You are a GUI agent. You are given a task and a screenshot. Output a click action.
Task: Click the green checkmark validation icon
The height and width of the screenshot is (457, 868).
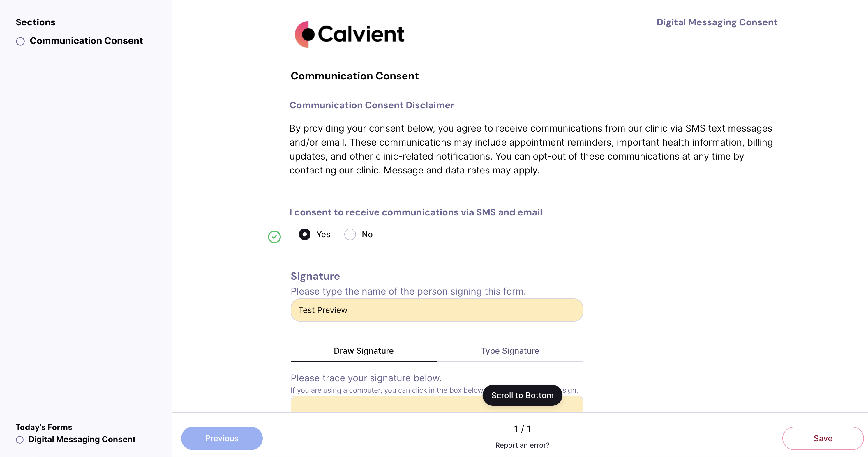tap(274, 237)
